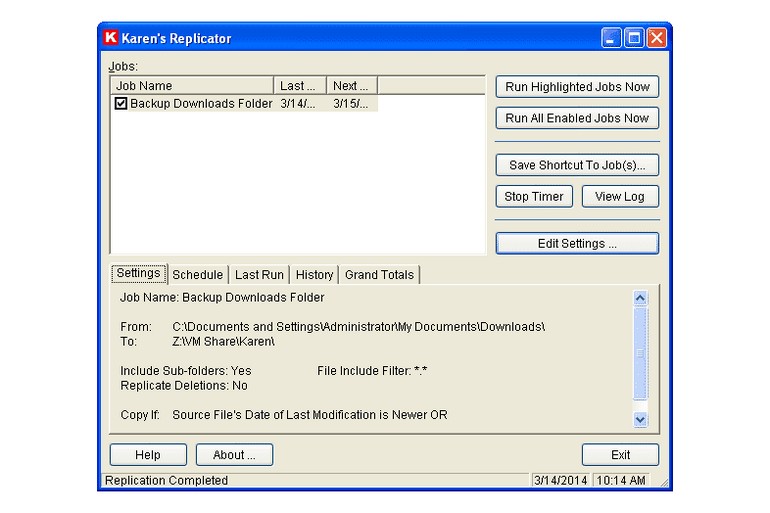Click the settings pane scroll up arrow
This screenshot has width=770, height=513.
pos(640,298)
